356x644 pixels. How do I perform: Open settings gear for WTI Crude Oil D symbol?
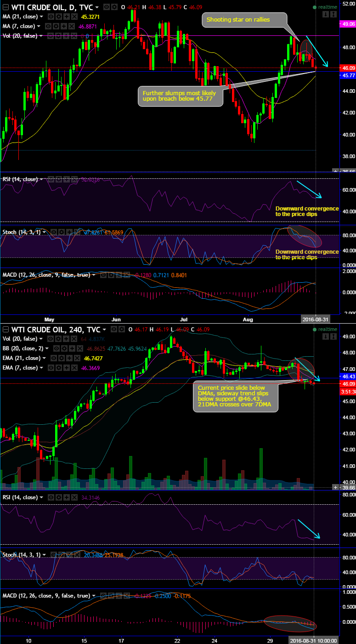click(113, 7)
